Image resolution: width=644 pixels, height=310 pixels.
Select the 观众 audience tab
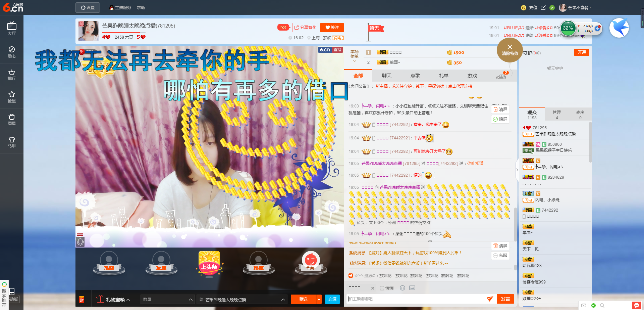[532, 115]
